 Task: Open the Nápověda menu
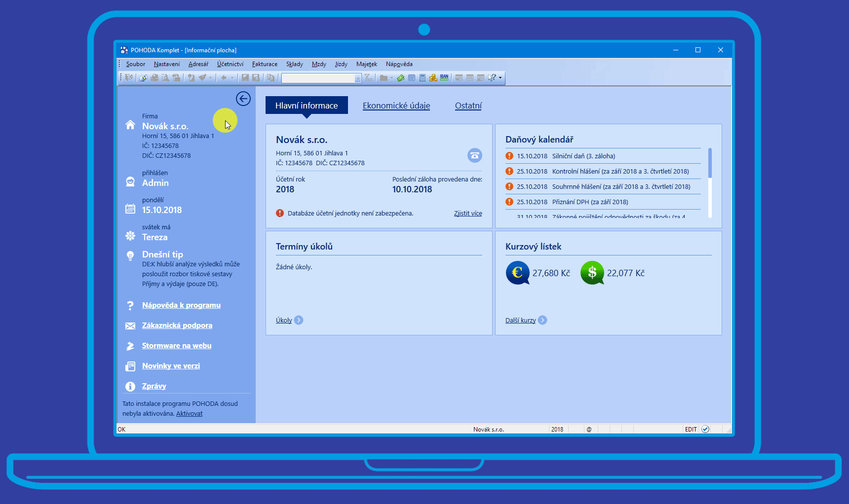[x=399, y=64]
